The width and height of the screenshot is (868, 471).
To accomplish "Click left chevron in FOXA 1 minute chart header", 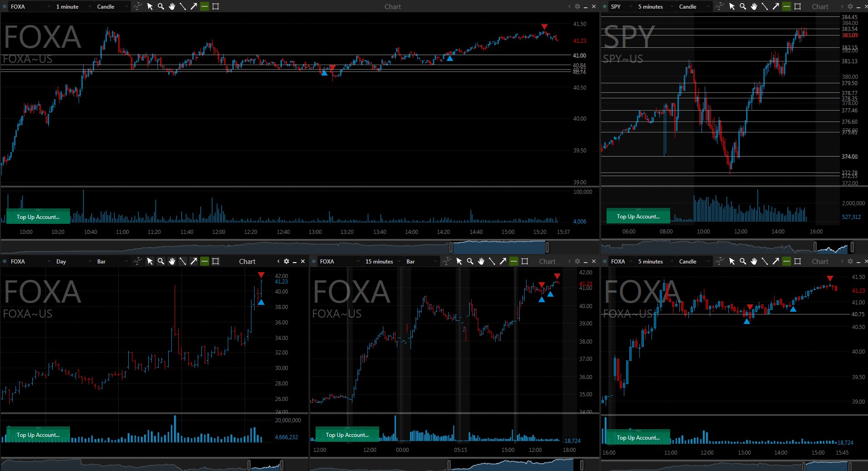I will pyautogui.click(x=569, y=6).
